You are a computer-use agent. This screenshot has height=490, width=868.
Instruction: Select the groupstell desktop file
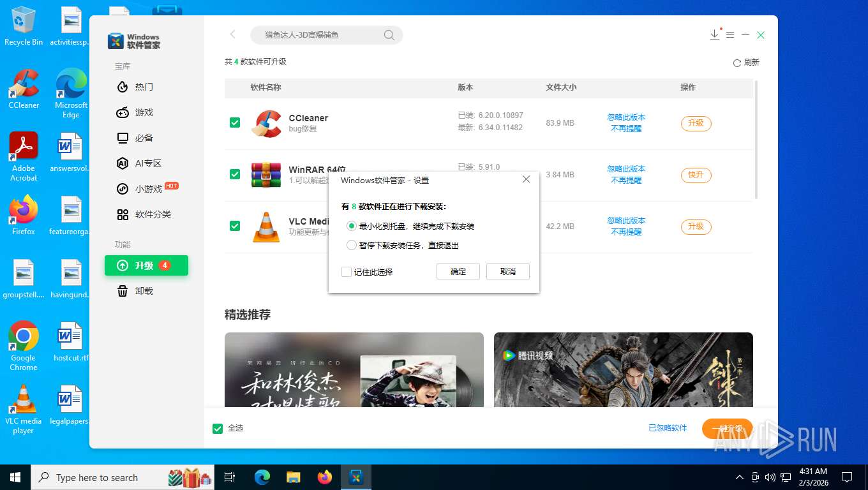coord(24,279)
